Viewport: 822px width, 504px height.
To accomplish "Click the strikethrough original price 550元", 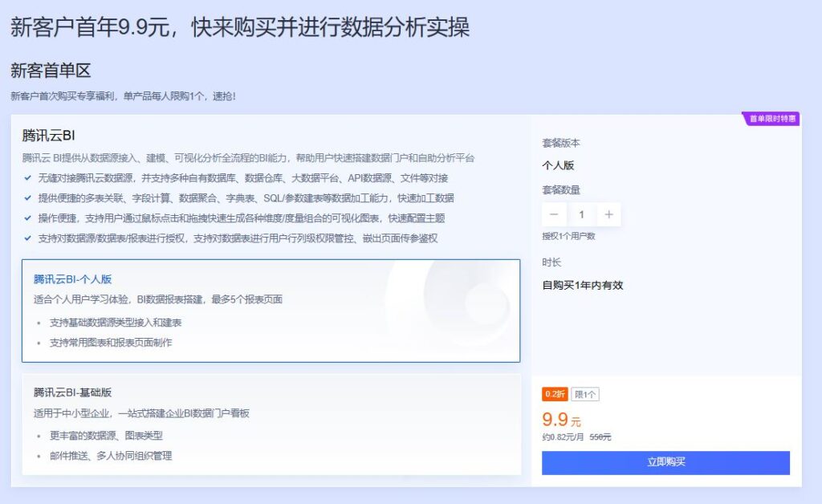I will (600, 437).
